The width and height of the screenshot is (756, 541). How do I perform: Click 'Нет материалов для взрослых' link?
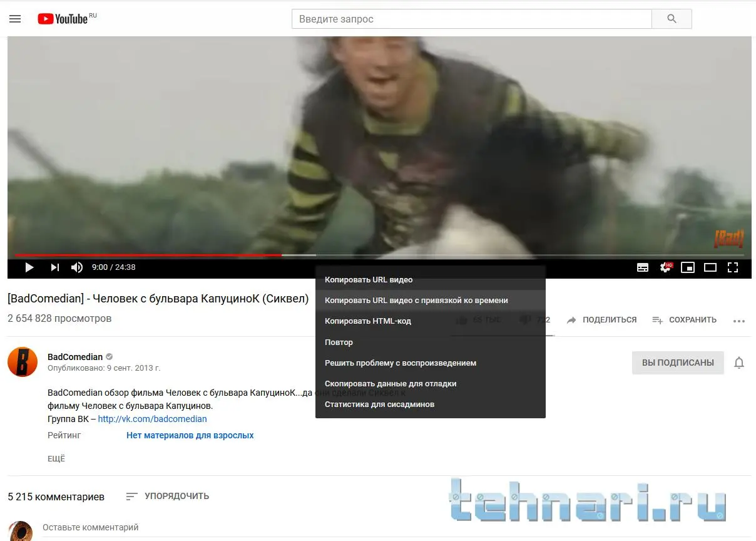click(190, 435)
